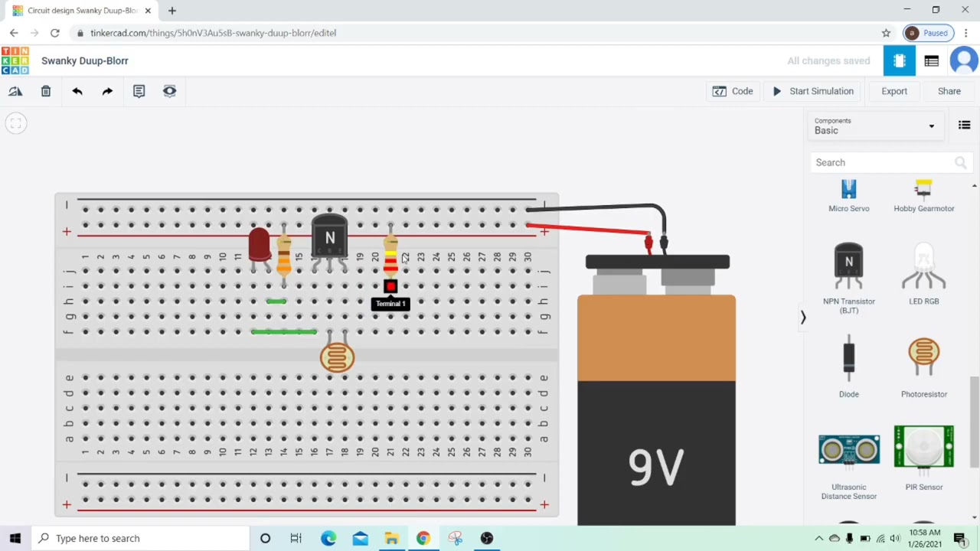Screen dimensions: 980x551
Task: Select the red battery wire
Action: click(590, 229)
